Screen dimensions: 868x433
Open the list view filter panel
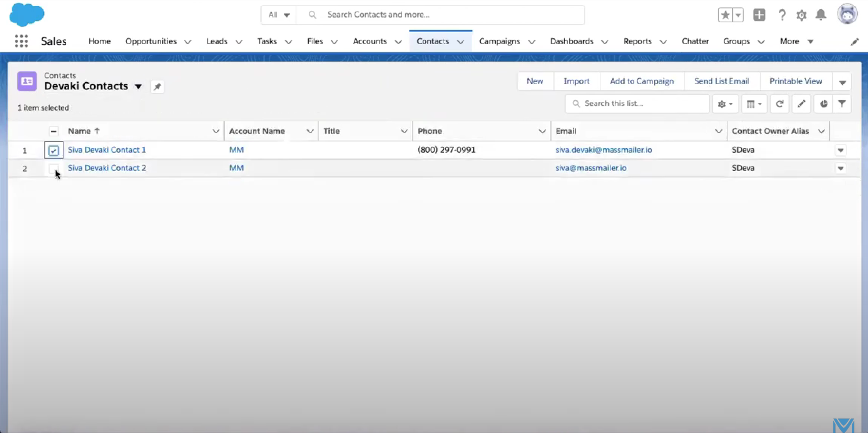[842, 104]
